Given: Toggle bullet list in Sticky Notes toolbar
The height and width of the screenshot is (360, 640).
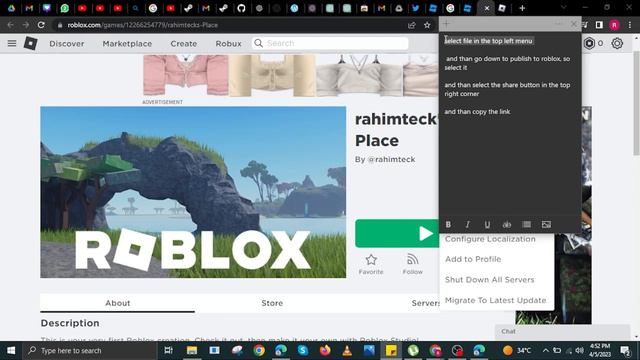Looking at the screenshot, I should pos(527,224).
